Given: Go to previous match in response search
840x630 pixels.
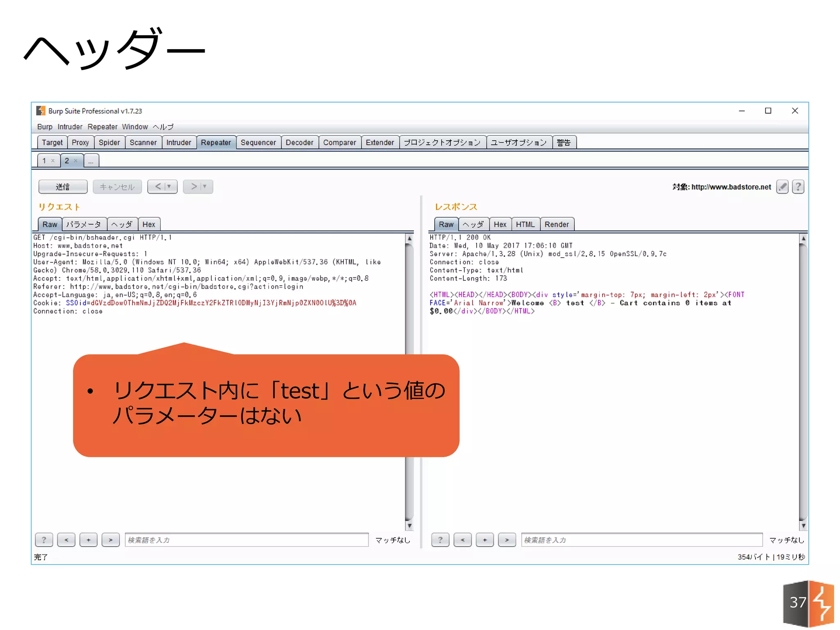Looking at the screenshot, I should point(462,540).
